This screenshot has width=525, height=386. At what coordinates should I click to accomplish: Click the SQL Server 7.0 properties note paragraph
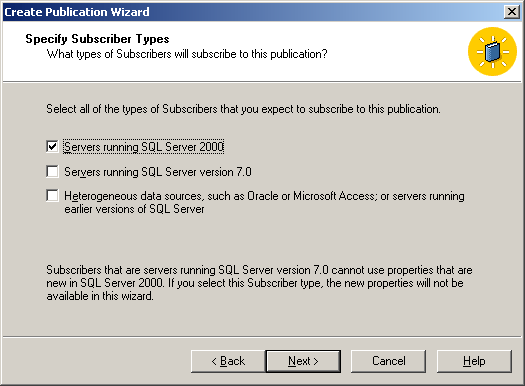click(x=259, y=283)
